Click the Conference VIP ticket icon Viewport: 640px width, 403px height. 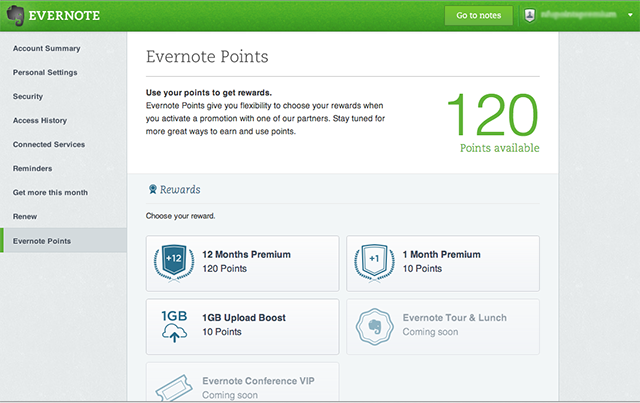pyautogui.click(x=174, y=388)
